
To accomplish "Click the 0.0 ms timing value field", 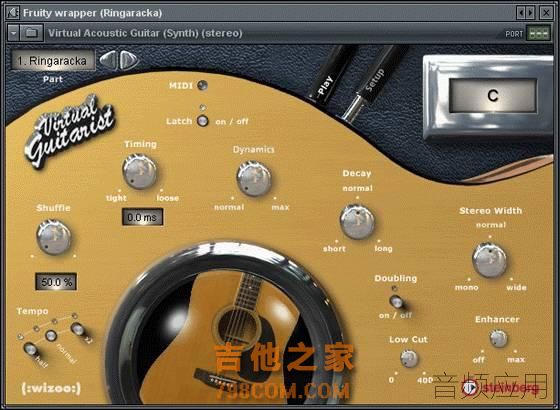I will tap(142, 217).
